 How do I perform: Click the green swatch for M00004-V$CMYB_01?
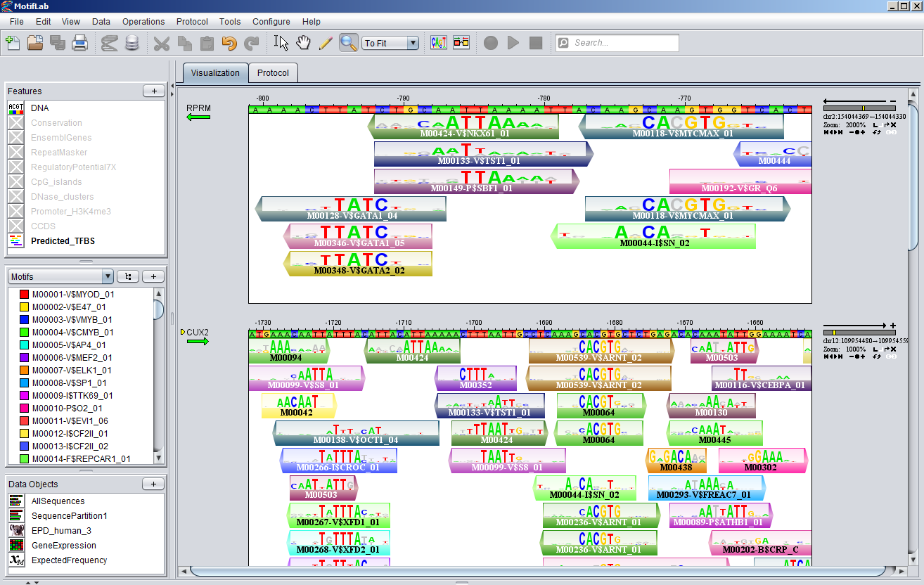(x=23, y=332)
